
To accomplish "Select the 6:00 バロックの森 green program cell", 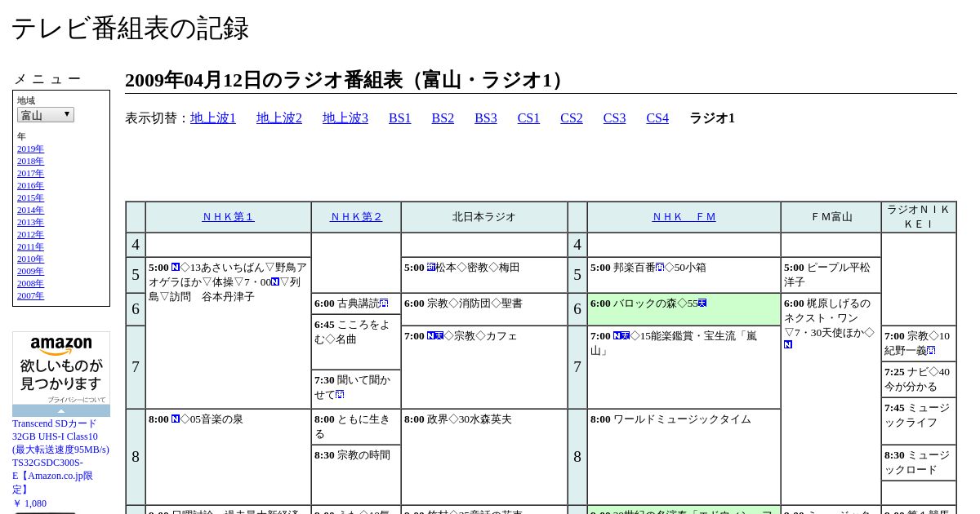I will (x=684, y=309).
